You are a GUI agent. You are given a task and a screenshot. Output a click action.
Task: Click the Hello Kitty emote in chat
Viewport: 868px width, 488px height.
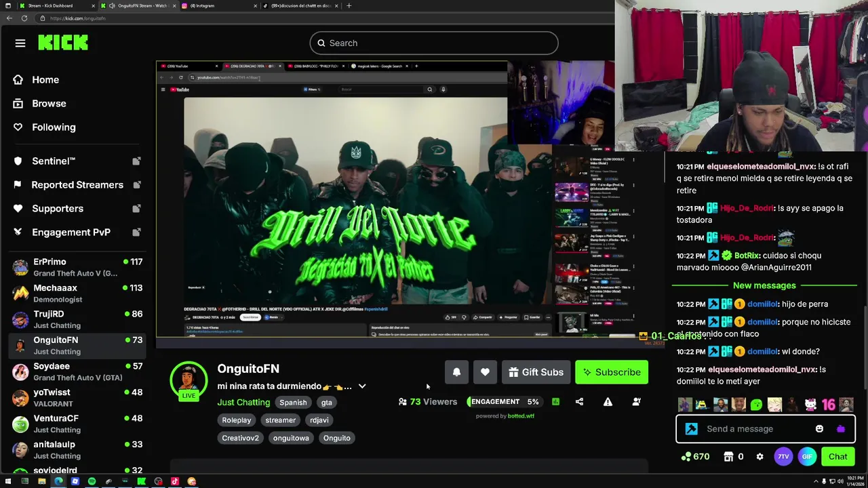810,405
